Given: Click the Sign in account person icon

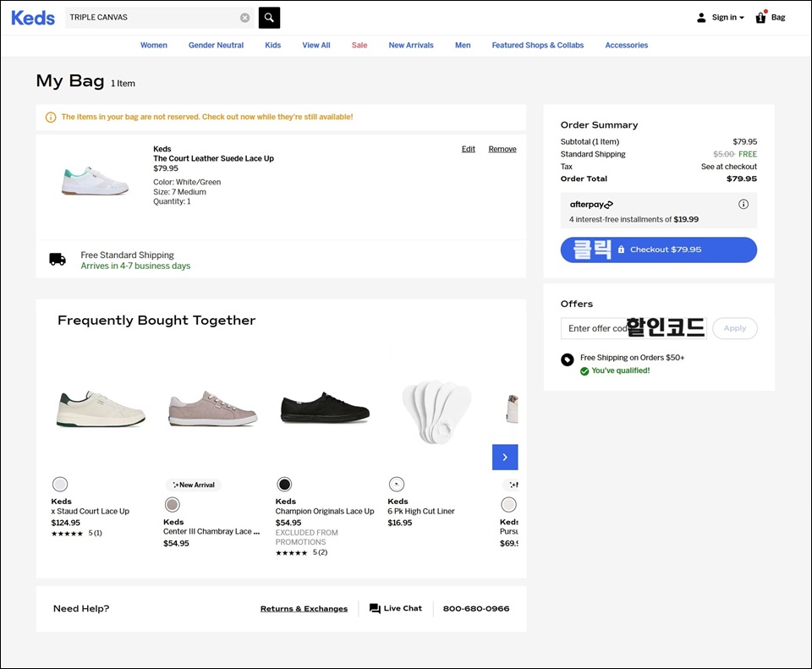Looking at the screenshot, I should (701, 18).
